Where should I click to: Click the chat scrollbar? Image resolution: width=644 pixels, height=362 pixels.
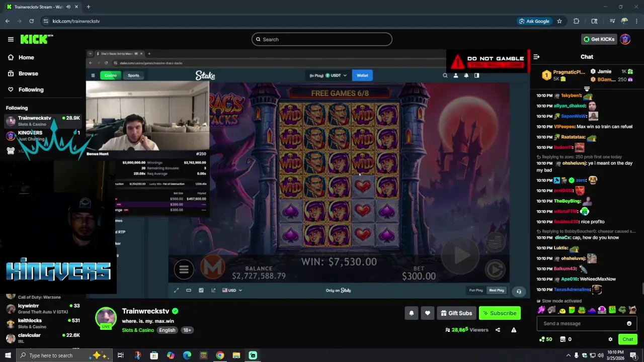pyautogui.click(x=641, y=290)
